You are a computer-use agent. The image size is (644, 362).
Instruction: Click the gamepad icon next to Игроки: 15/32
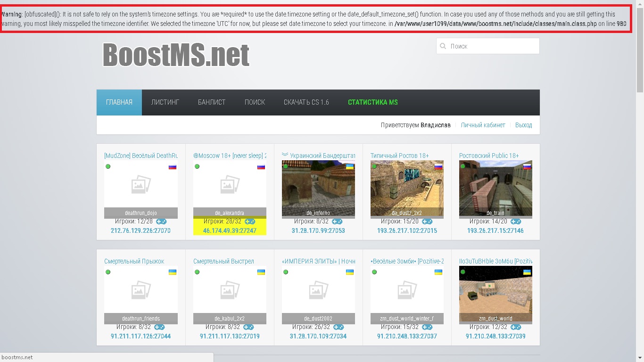(427, 327)
